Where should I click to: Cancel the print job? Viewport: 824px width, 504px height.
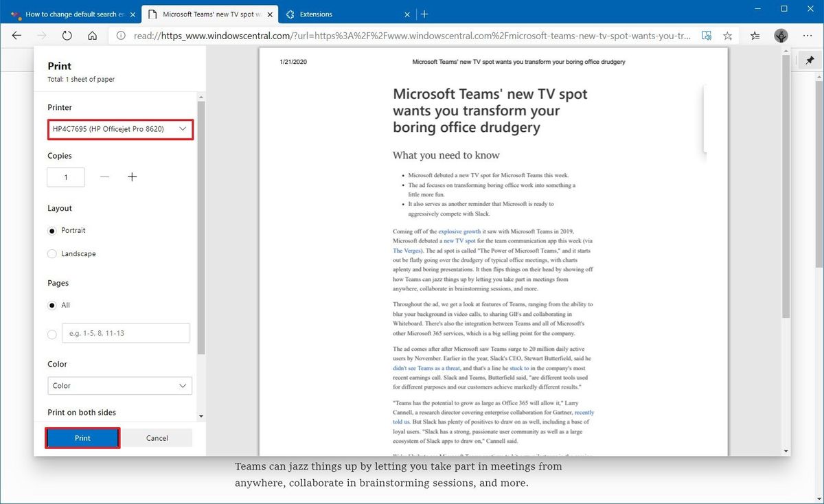157,437
